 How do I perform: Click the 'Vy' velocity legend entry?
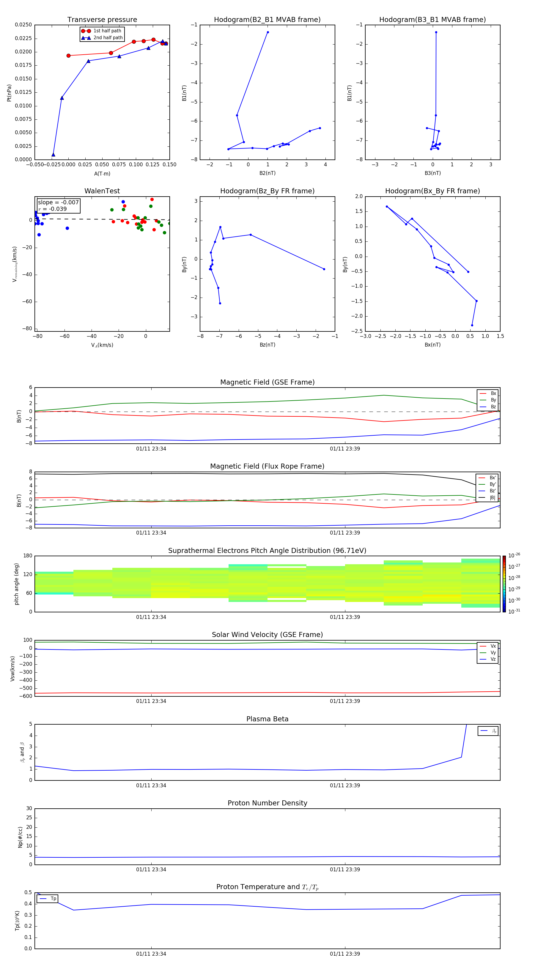click(x=488, y=653)
